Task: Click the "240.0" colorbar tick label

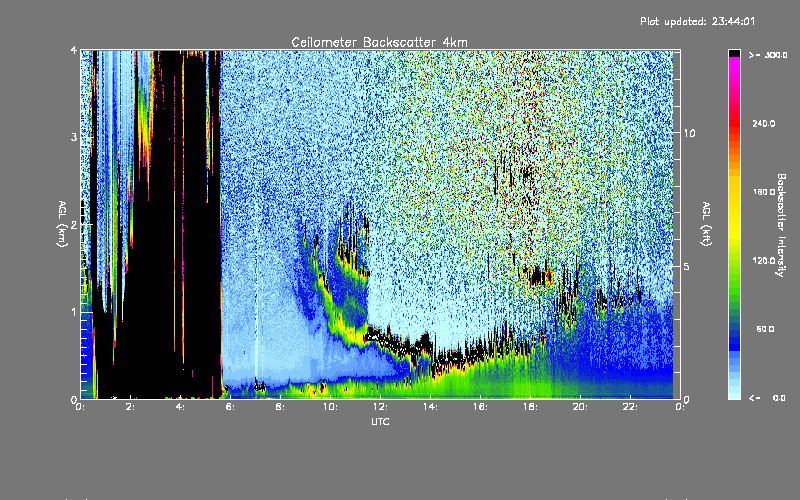Action: (763, 123)
